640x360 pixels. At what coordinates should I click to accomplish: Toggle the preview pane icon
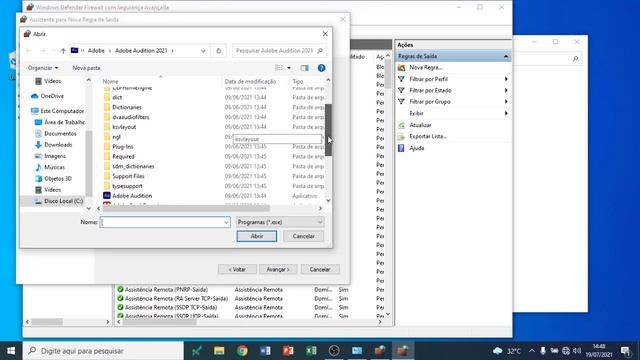304,68
